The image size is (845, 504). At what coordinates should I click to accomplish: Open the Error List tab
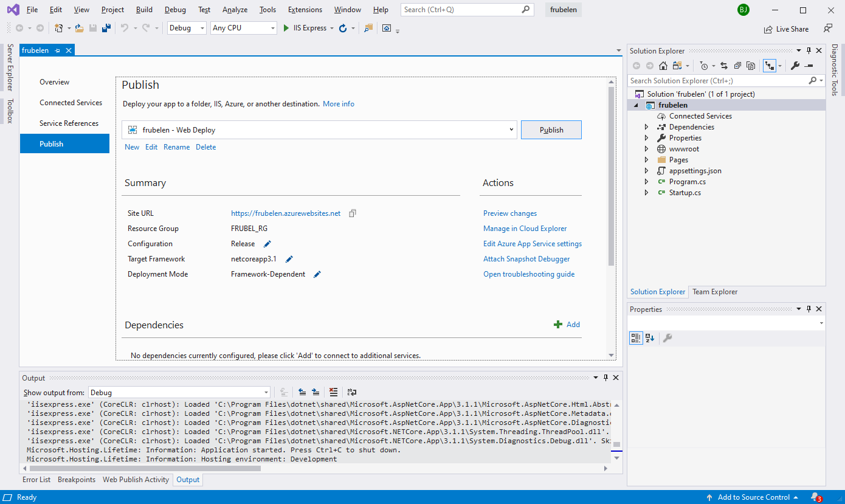36,480
